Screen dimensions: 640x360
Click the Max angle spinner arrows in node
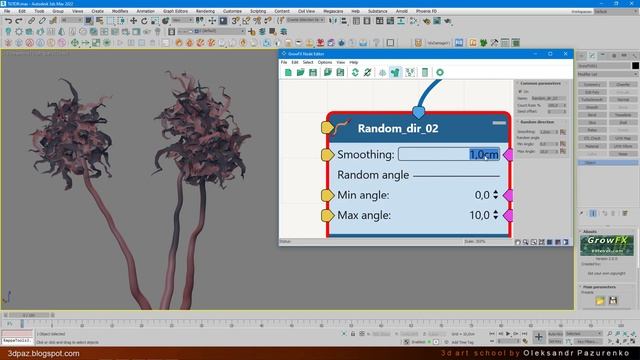click(x=496, y=215)
